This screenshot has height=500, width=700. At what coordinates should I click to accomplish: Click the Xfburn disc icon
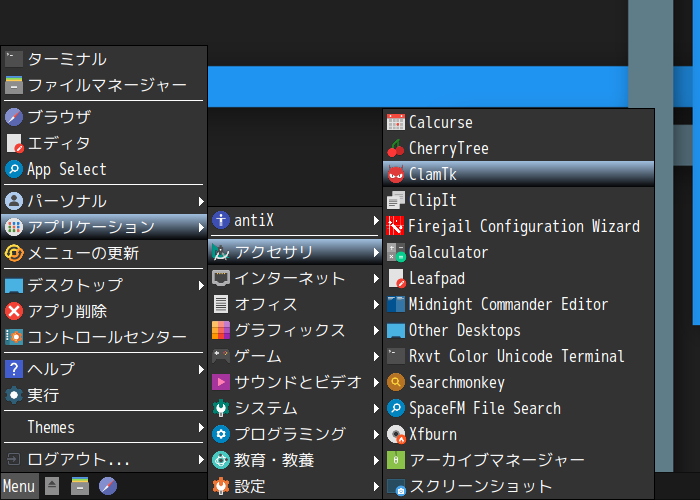click(396, 434)
